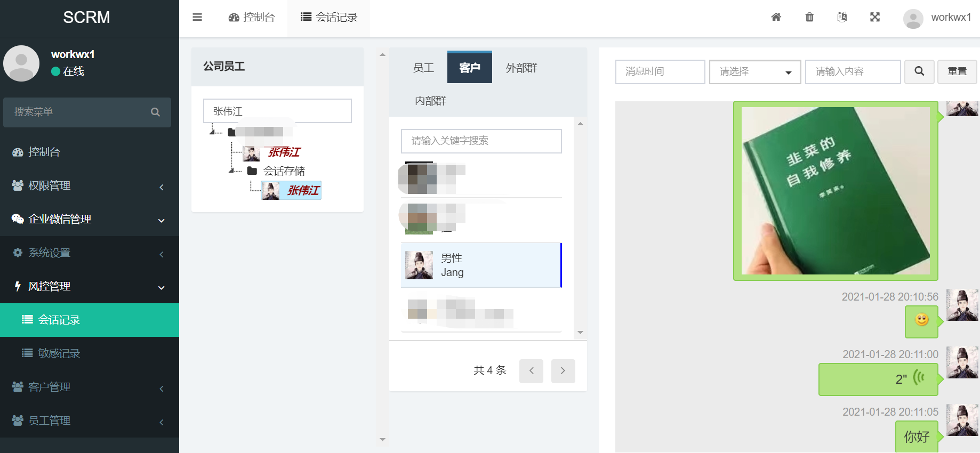Click sender avatar beside 20:11:00 message
Image resolution: width=980 pixels, height=453 pixels.
[x=962, y=362]
